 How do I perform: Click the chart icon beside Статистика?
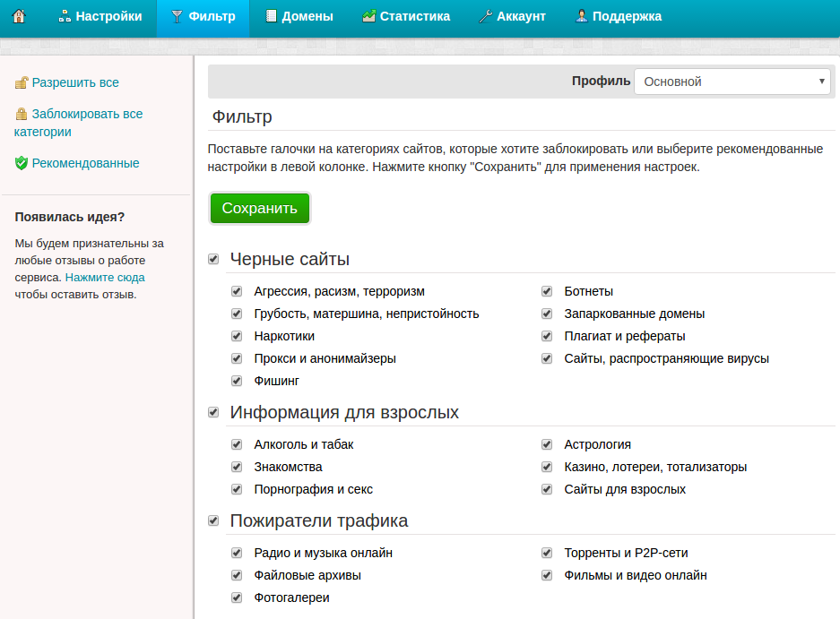pyautogui.click(x=368, y=17)
